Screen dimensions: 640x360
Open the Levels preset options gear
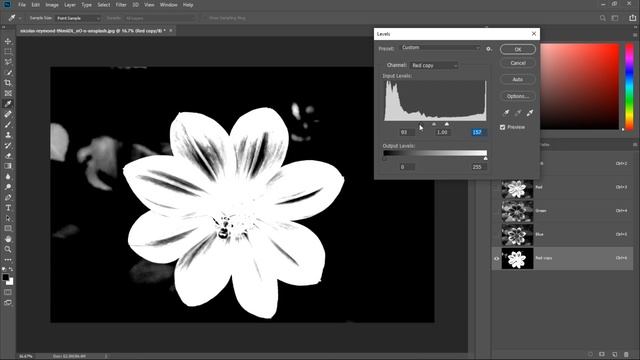point(489,49)
